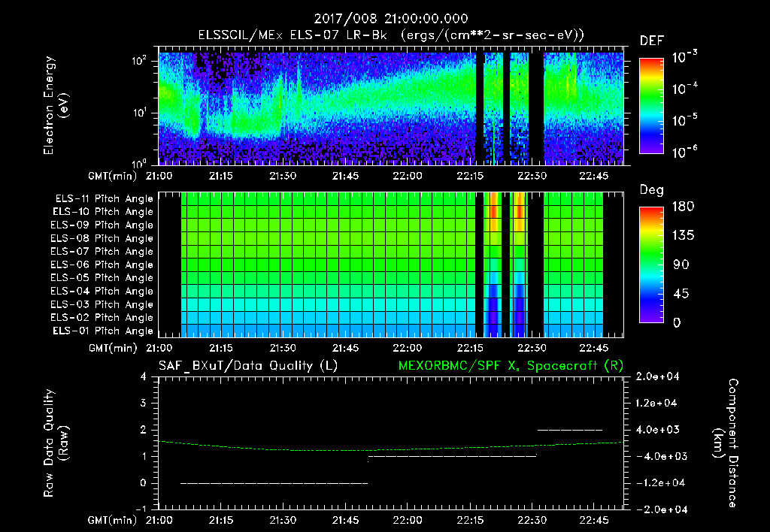
Task: Click the 4.0e+03 right axis label
Action: click(658, 430)
